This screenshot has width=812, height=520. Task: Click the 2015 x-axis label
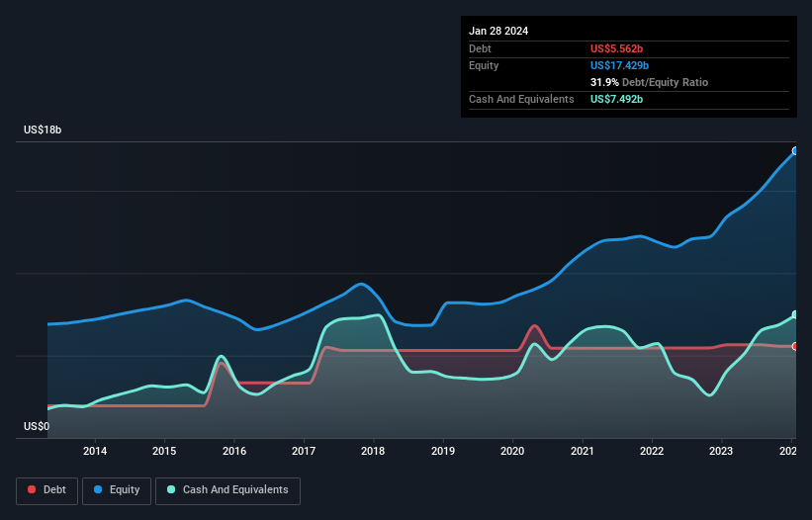(x=164, y=451)
